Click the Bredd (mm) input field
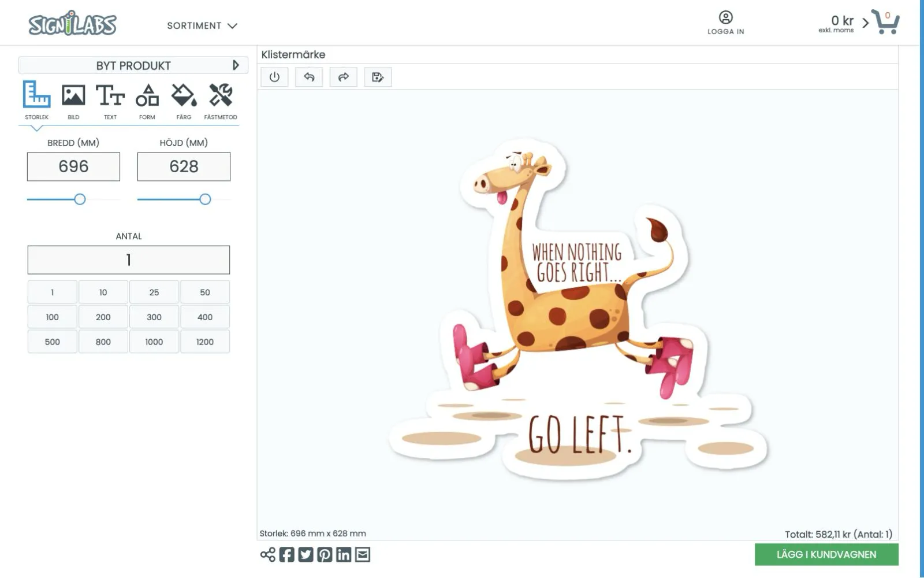Image resolution: width=924 pixels, height=578 pixels. point(73,166)
